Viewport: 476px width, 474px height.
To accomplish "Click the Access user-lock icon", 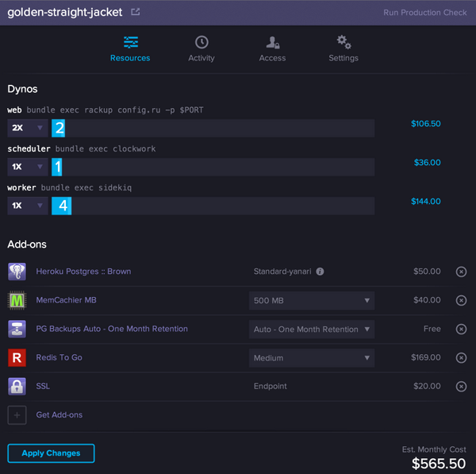I will [x=273, y=43].
